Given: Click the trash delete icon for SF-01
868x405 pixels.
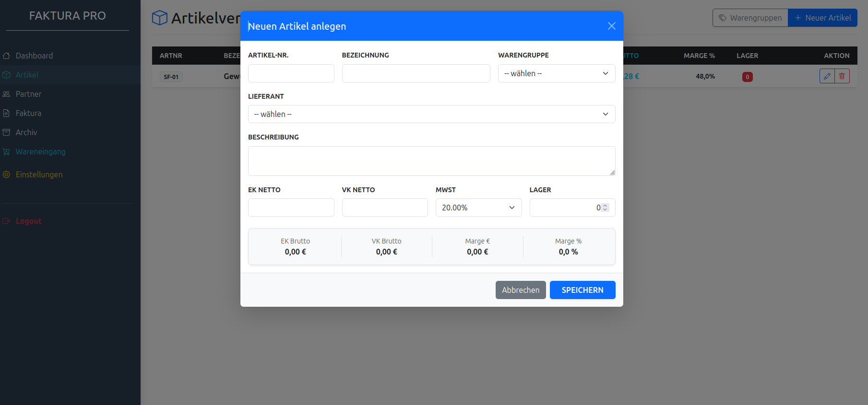Looking at the screenshot, I should click(x=842, y=76).
